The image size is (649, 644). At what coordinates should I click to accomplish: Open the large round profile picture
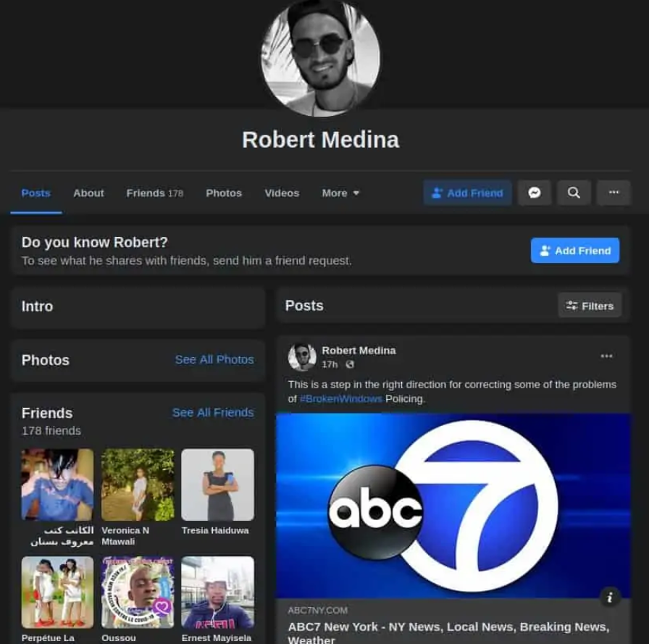point(320,57)
